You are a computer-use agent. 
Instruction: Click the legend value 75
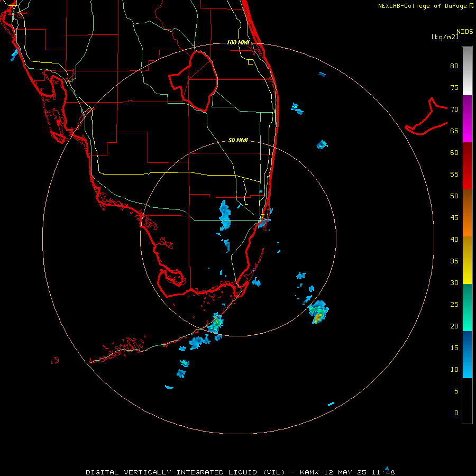(454, 88)
